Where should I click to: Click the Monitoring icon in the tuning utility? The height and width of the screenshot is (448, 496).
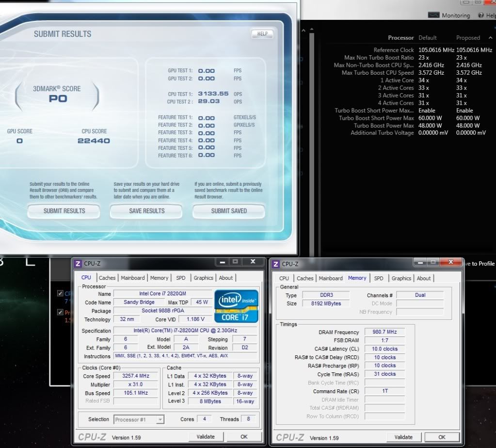[433, 15]
